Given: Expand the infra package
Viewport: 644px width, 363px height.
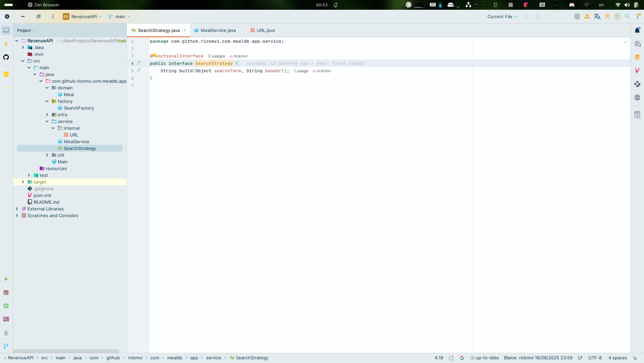Looking at the screenshot, I should (47, 115).
